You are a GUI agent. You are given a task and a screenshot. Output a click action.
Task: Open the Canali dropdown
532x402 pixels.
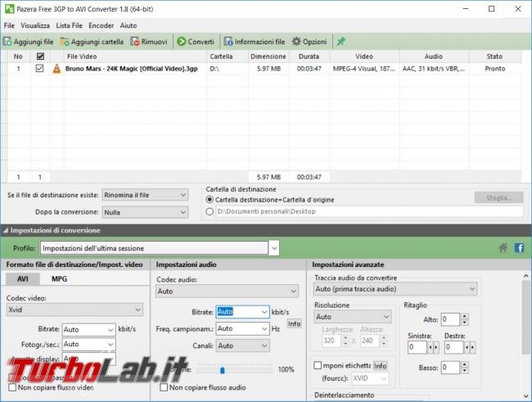(x=242, y=346)
